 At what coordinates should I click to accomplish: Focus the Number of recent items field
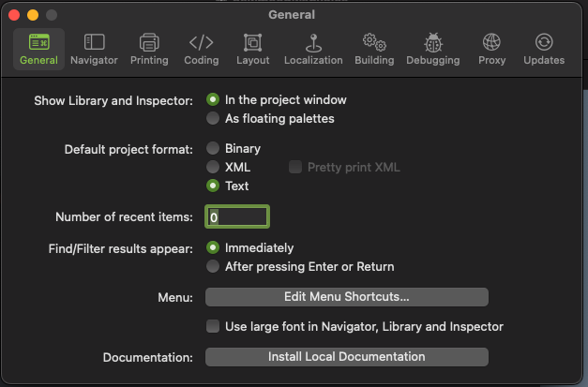pyautogui.click(x=237, y=216)
